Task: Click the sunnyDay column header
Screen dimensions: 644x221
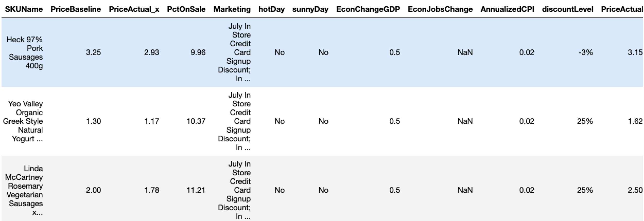Action: click(310, 9)
